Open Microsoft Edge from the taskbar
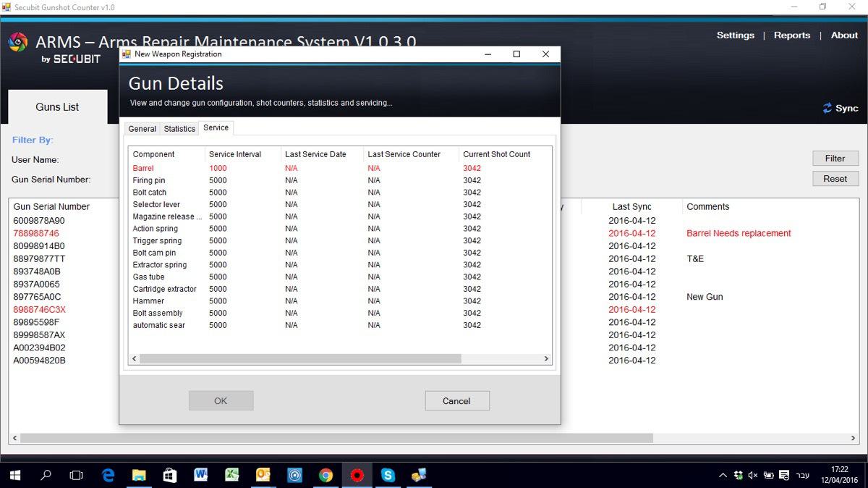The image size is (868, 488). pyautogui.click(x=109, y=475)
